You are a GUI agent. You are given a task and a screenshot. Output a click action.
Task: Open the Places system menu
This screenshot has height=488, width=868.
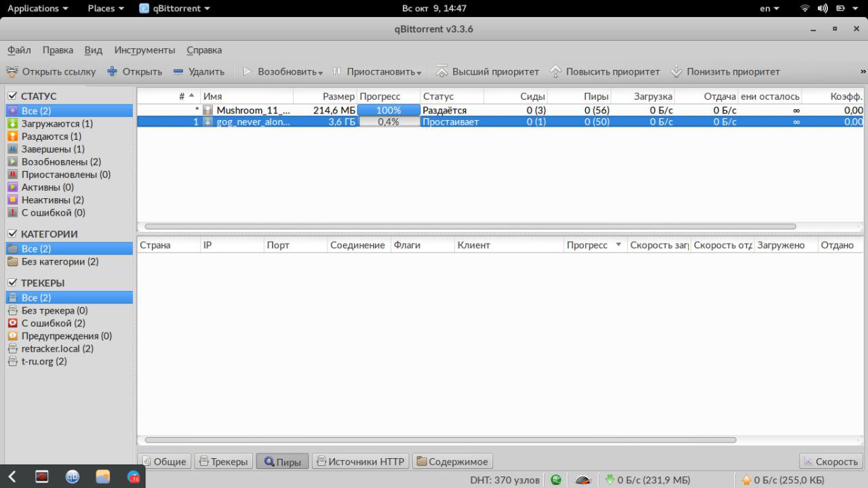pos(106,8)
